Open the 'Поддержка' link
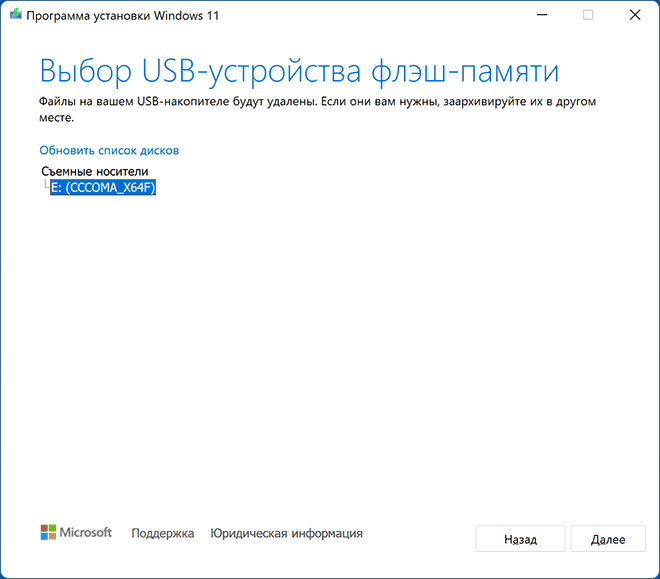The image size is (660, 579). tap(162, 534)
